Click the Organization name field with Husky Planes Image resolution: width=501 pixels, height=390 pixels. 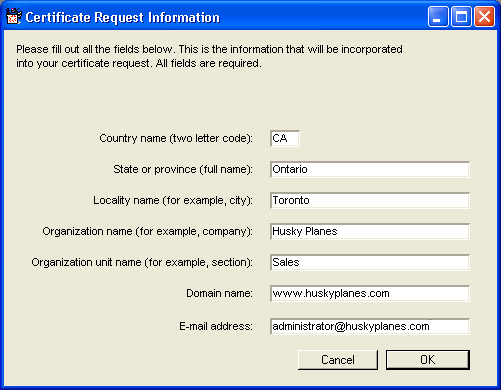370,231
